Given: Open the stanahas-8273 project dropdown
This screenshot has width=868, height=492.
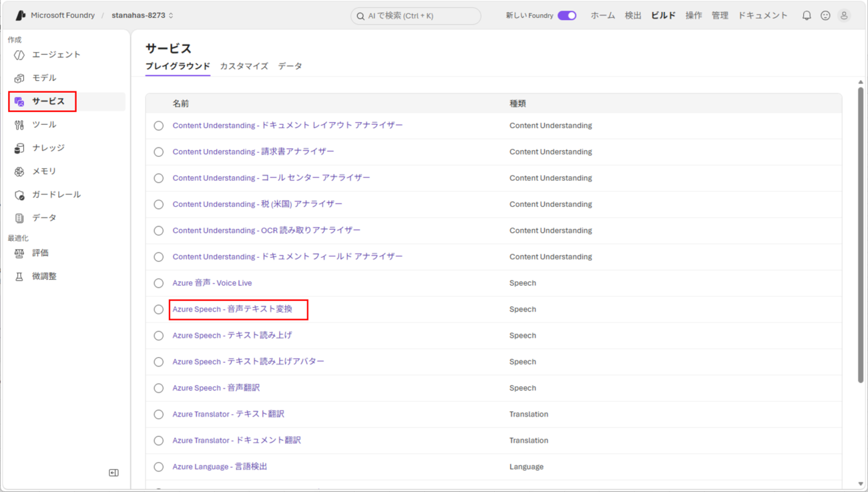Looking at the screenshot, I should (142, 15).
